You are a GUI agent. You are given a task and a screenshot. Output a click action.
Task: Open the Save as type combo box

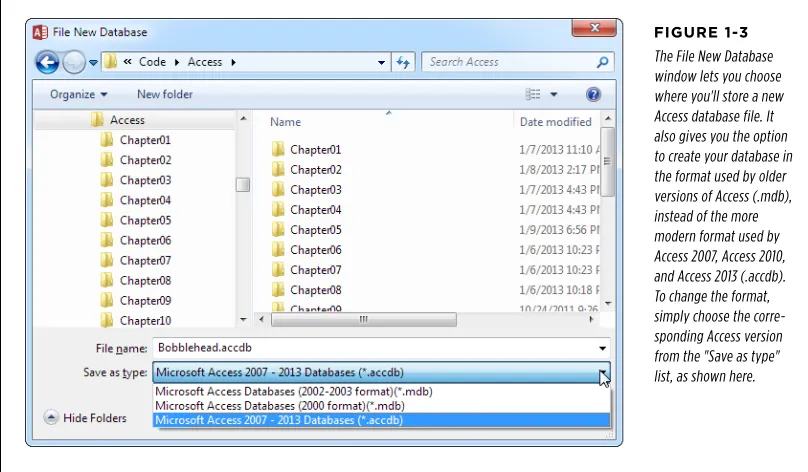(x=381, y=372)
